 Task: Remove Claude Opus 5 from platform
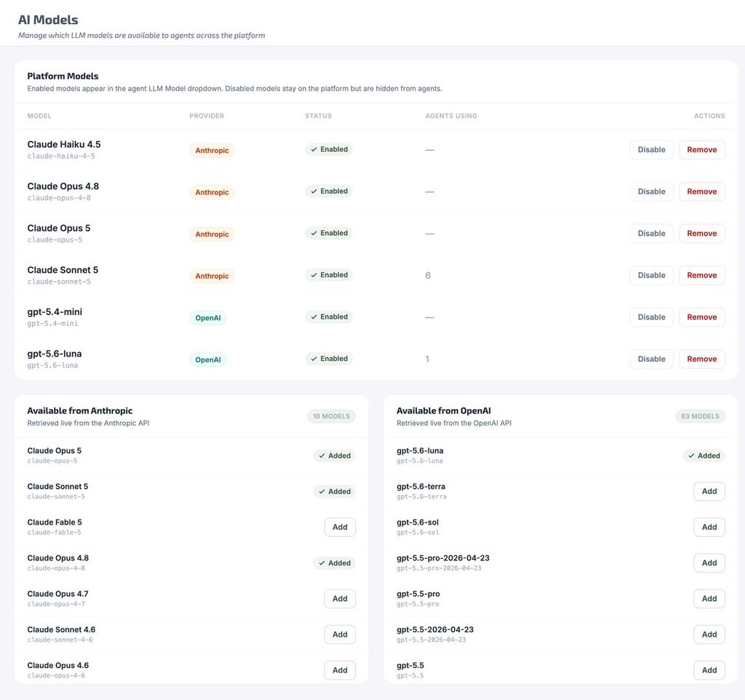(x=702, y=234)
